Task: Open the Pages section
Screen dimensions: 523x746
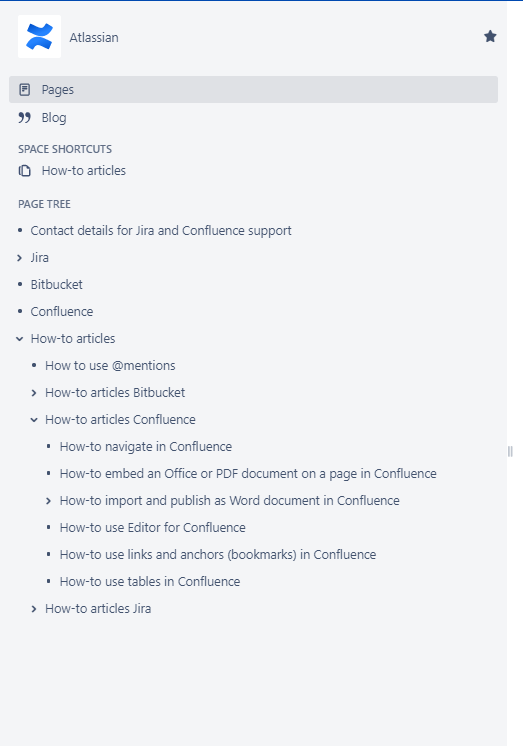Action: [253, 89]
